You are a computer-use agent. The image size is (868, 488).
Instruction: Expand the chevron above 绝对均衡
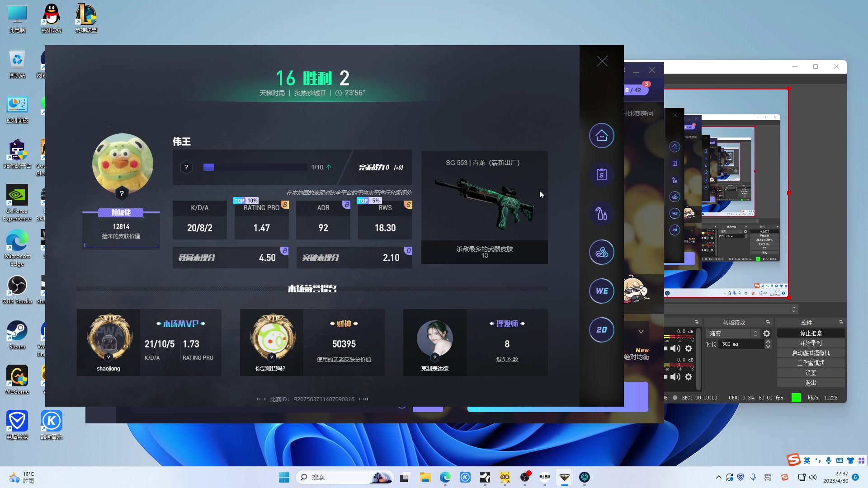point(641,332)
